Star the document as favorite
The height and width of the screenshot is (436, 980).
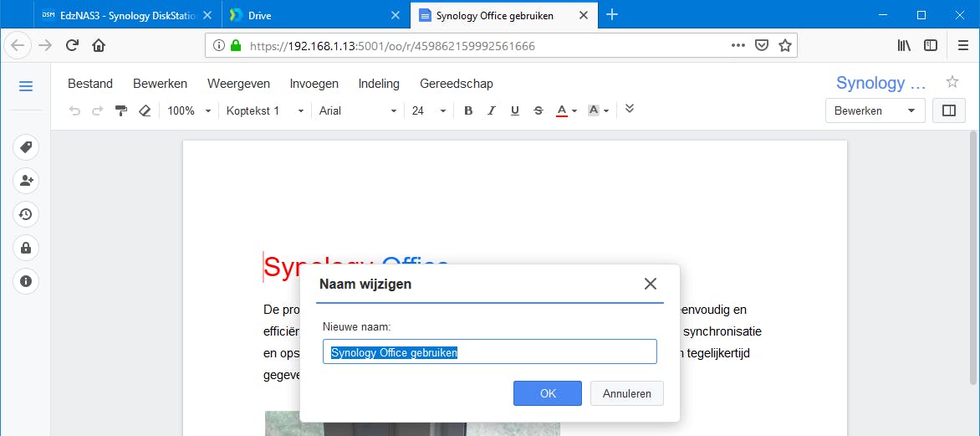tap(952, 82)
